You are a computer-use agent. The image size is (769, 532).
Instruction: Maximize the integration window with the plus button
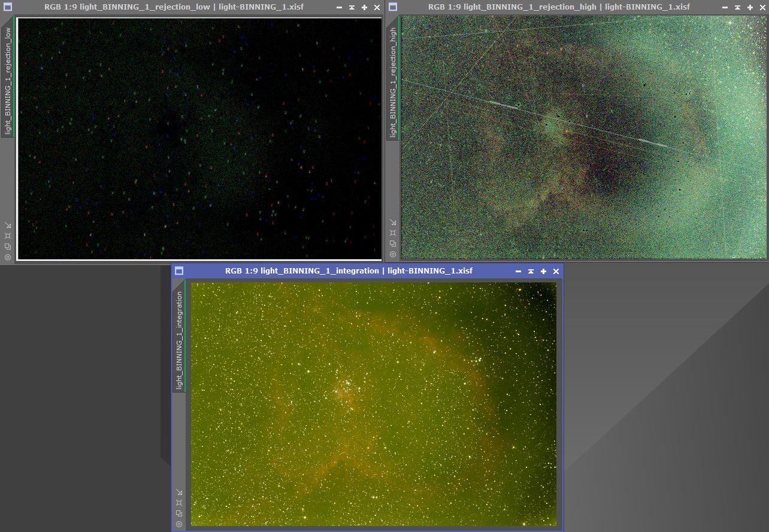tap(543, 271)
